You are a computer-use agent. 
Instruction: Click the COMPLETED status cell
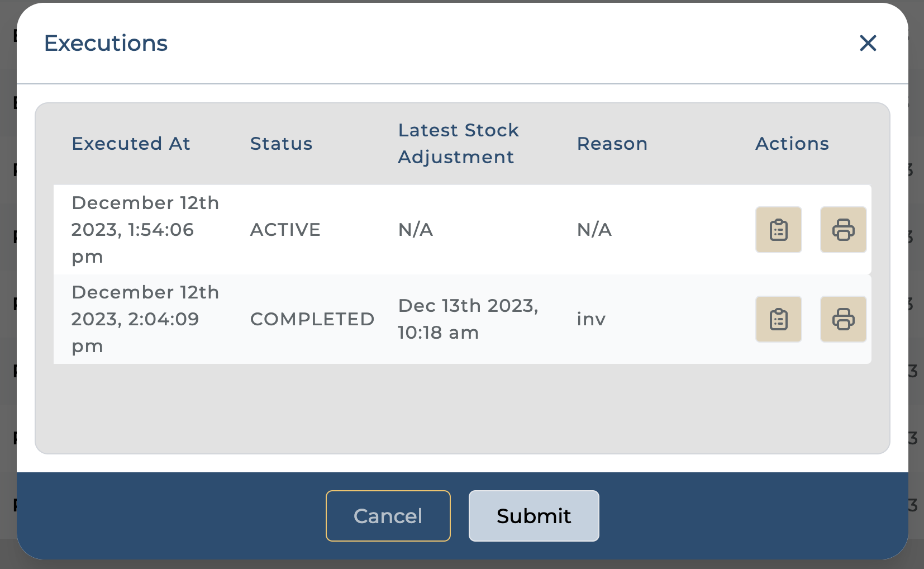tap(312, 319)
